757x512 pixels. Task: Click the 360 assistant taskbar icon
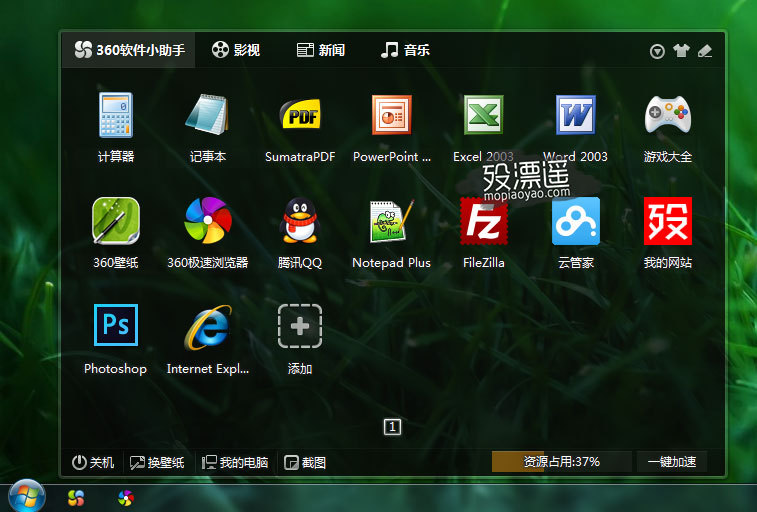76,498
